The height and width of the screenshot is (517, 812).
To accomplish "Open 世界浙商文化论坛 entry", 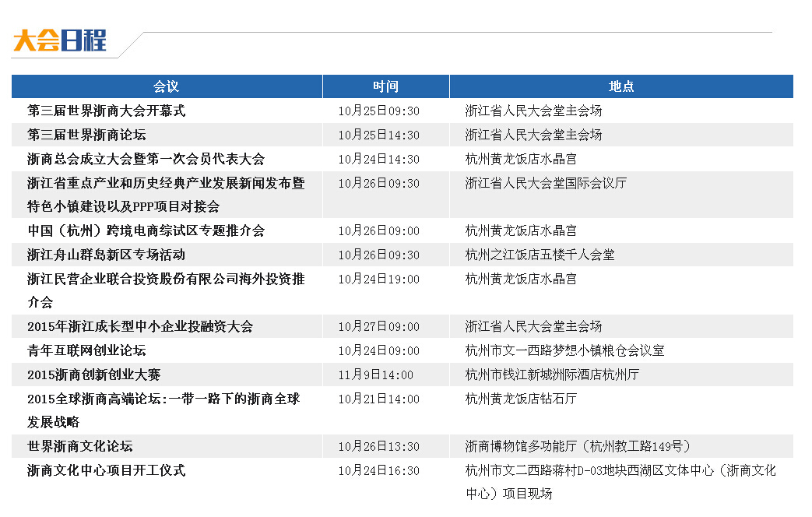I will click(80, 446).
